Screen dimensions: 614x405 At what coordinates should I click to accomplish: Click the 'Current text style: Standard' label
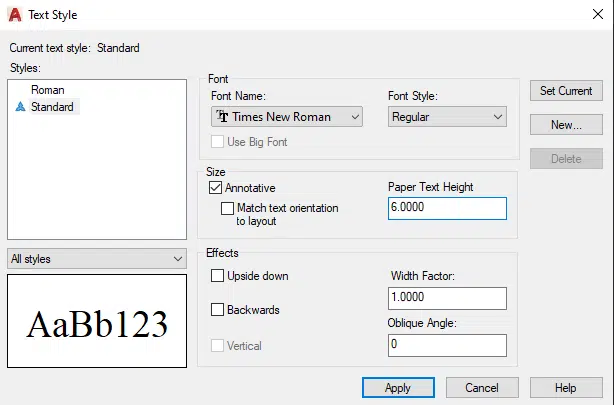[74, 48]
